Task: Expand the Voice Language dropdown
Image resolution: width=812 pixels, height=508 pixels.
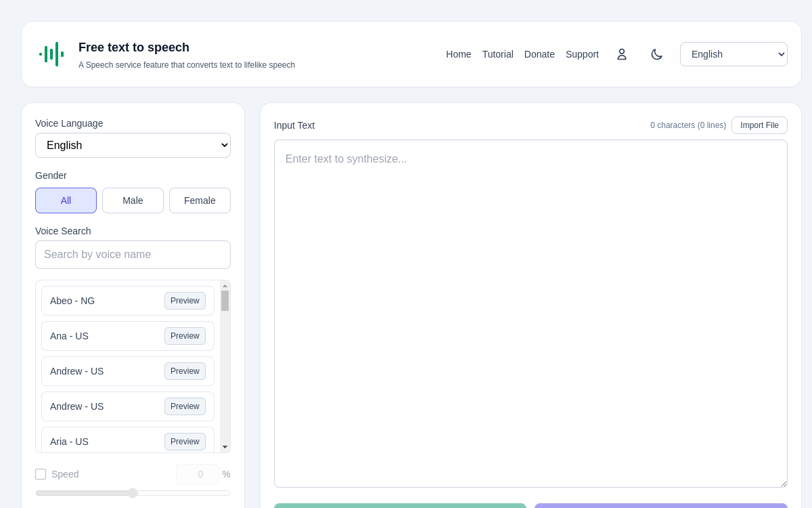Action: tap(133, 145)
